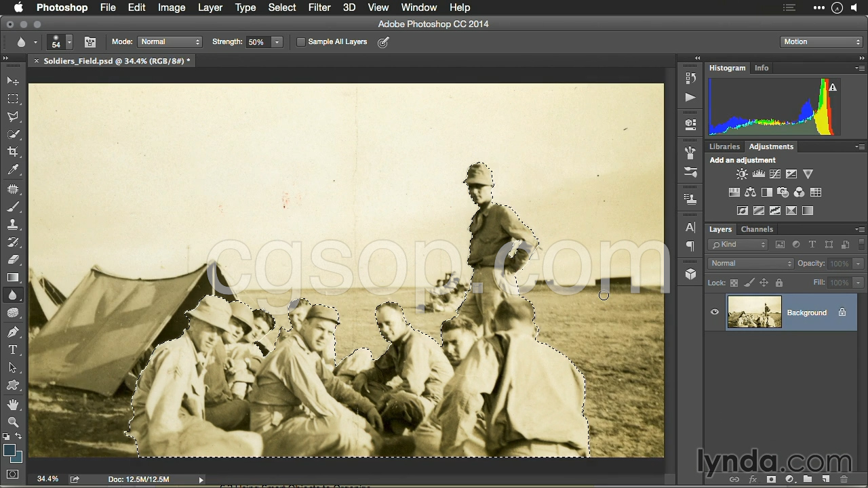This screenshot has height=488, width=868.
Task: Switch to the Info tab
Action: tap(762, 68)
